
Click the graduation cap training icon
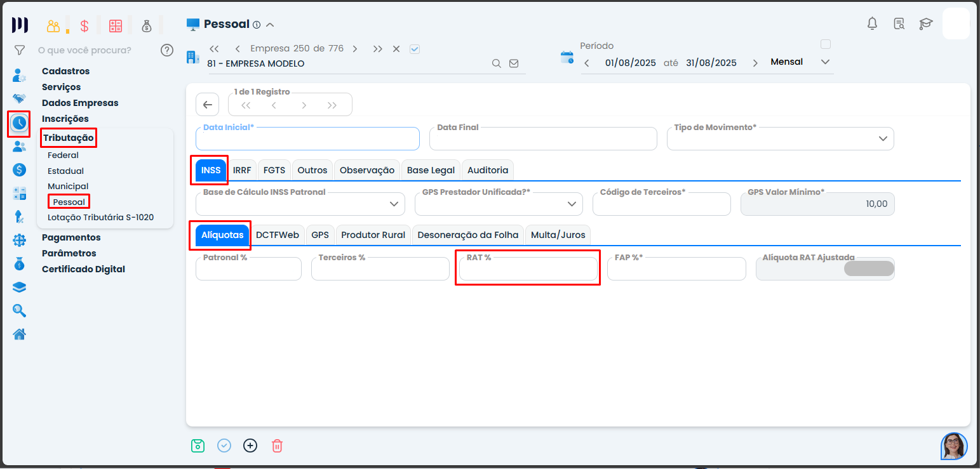pyautogui.click(x=925, y=24)
